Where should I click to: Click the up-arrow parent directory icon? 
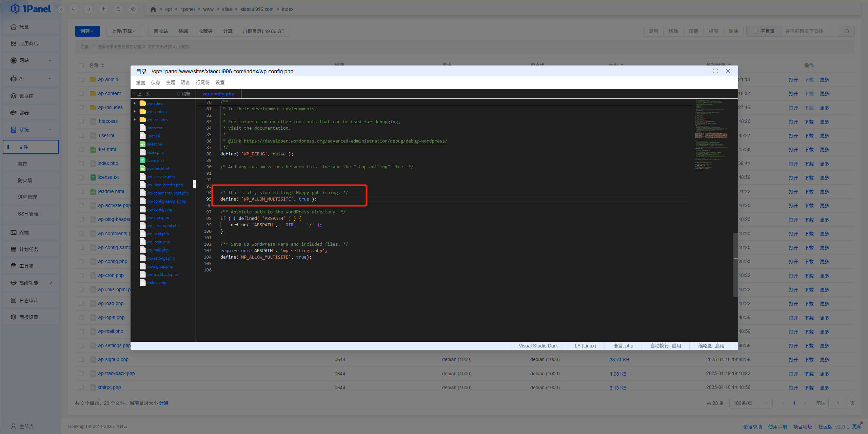click(103, 9)
